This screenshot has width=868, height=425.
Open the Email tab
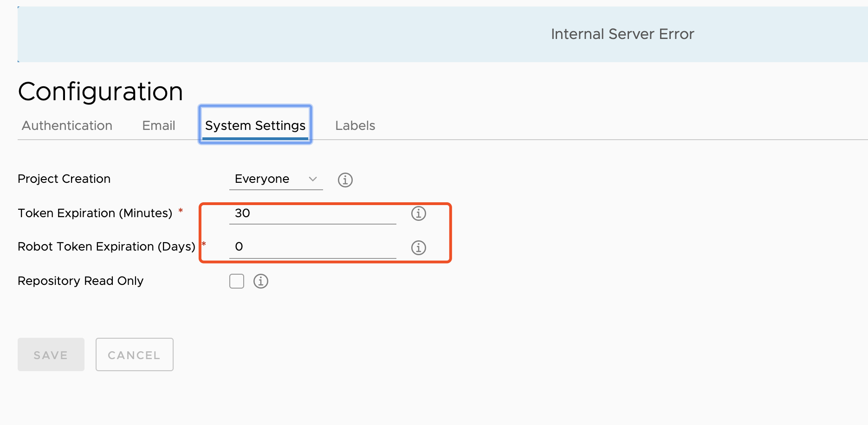(x=158, y=126)
